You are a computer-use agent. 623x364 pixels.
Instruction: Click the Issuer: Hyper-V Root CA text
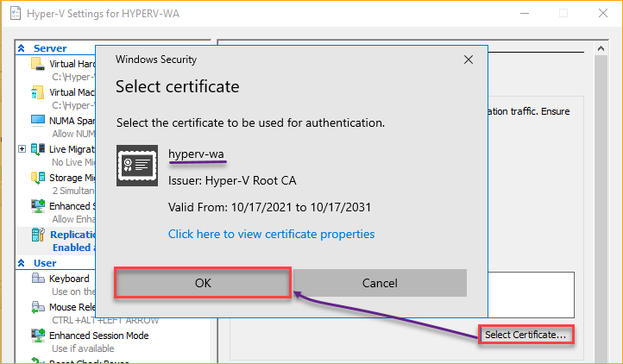pos(232,181)
